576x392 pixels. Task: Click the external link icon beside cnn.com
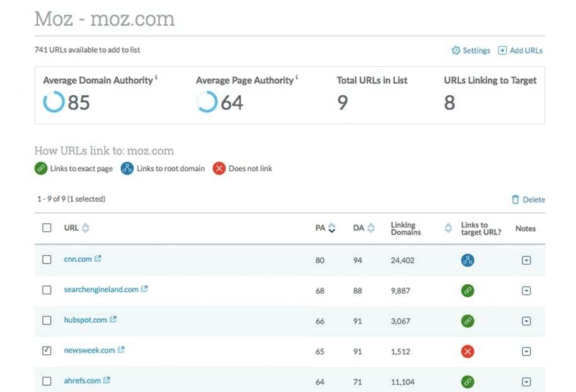[98, 259]
